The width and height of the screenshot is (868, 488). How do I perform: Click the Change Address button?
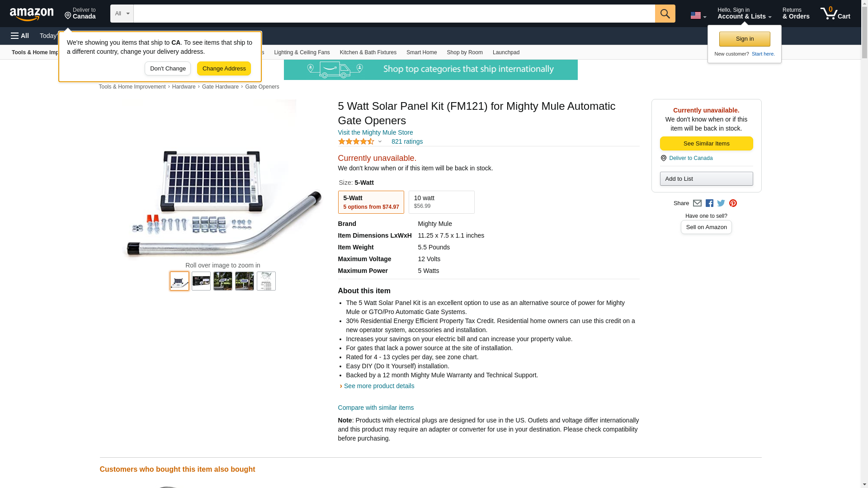[224, 69]
